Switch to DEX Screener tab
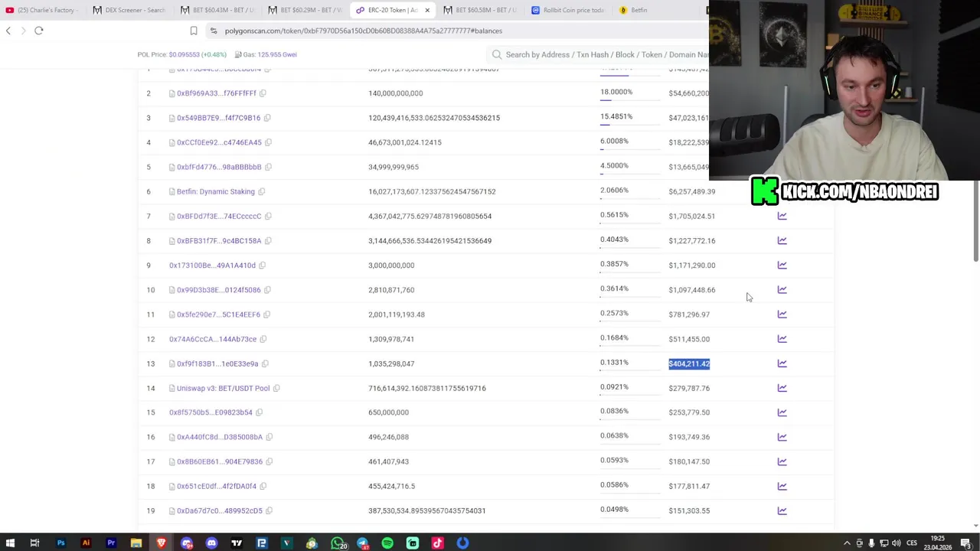980x551 pixels. pyautogui.click(x=129, y=10)
